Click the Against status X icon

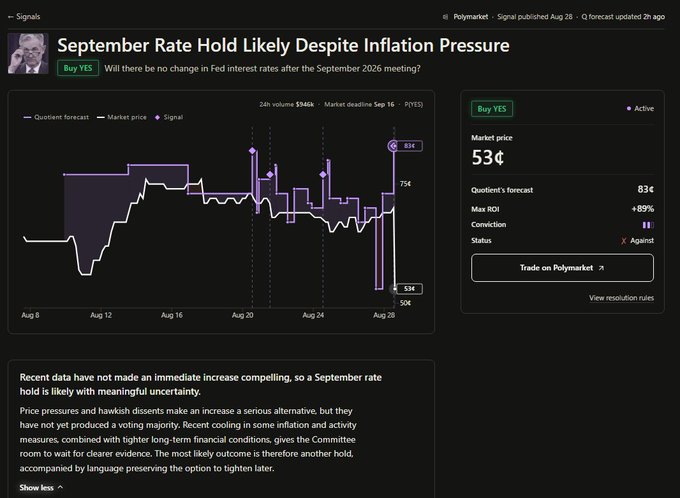(x=624, y=241)
